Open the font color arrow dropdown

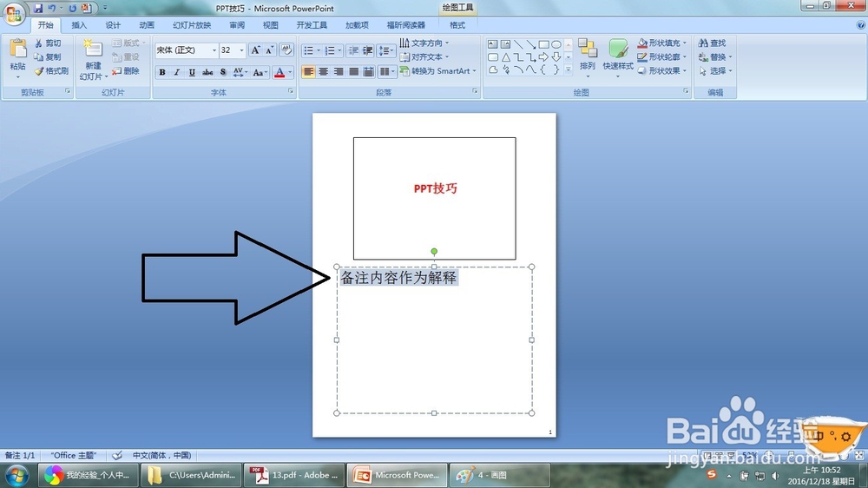(290, 72)
